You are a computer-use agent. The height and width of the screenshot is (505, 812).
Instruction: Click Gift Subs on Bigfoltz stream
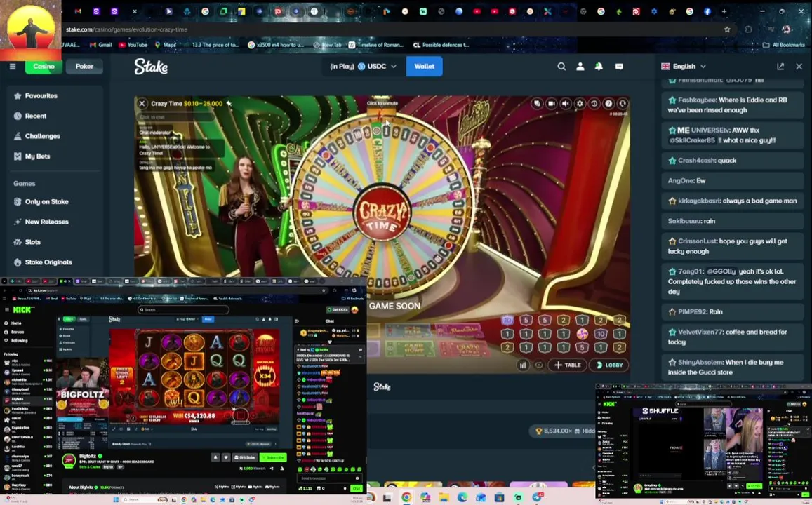[245, 457]
